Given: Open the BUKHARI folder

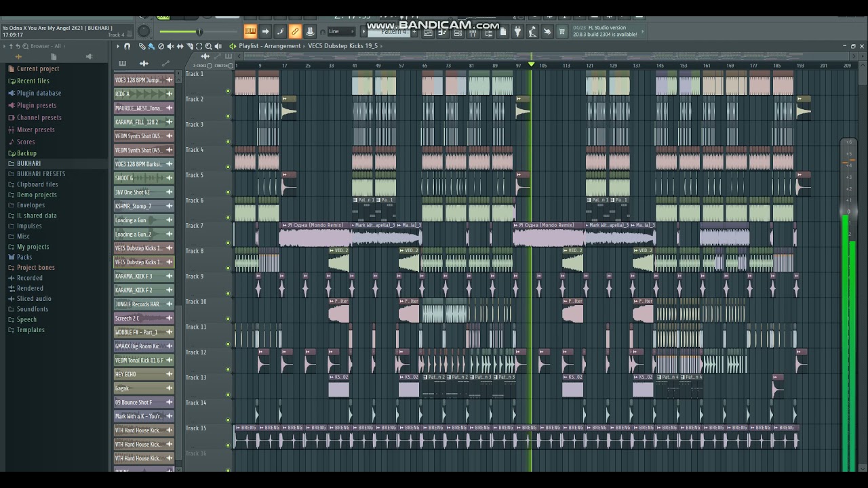Looking at the screenshot, I should tap(28, 163).
